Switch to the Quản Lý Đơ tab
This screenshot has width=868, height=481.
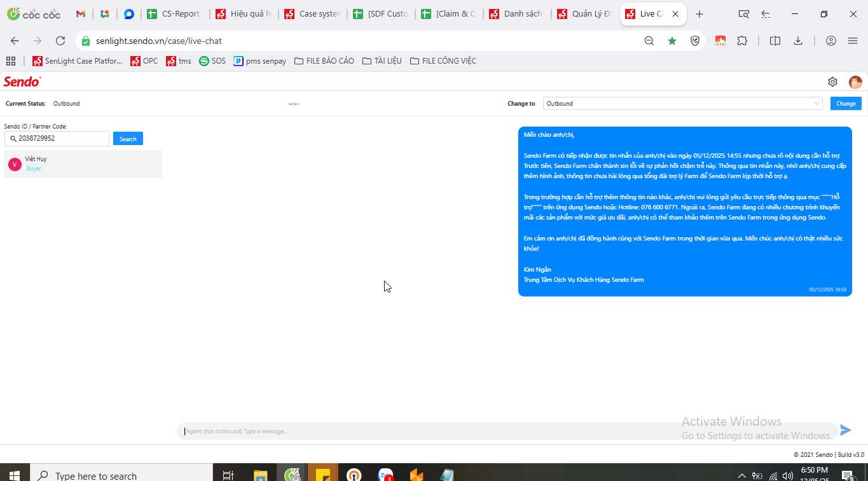pyautogui.click(x=586, y=14)
